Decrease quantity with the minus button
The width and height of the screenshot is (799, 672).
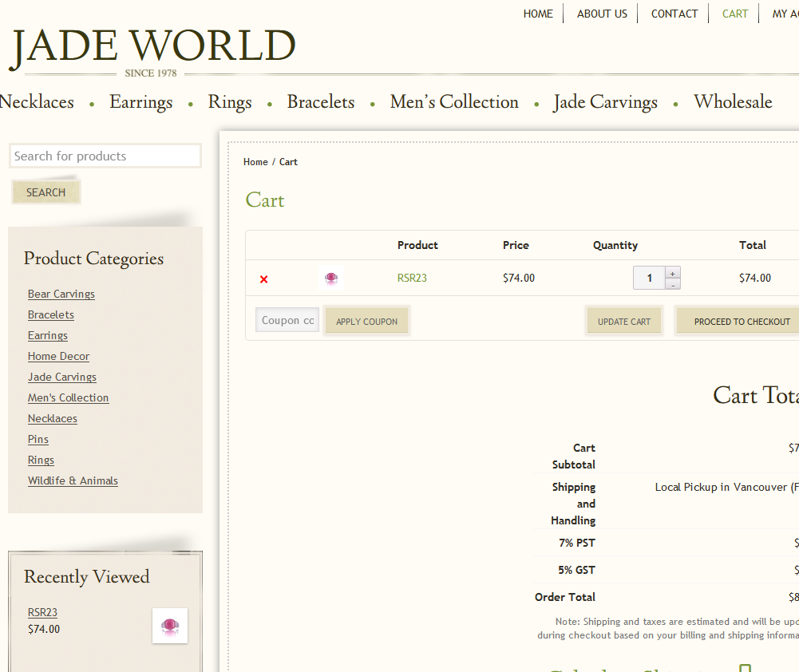click(673, 284)
